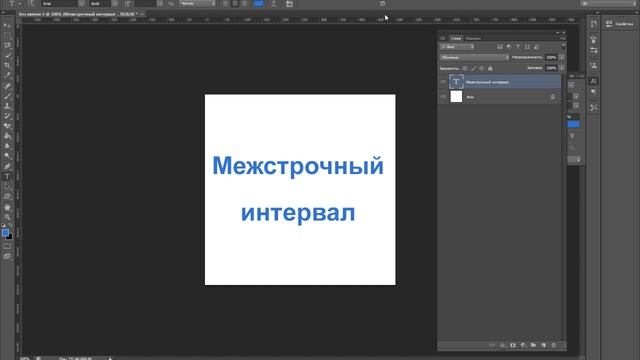Open the layer filter type dropdown
The image size is (640, 360).
(x=457, y=47)
